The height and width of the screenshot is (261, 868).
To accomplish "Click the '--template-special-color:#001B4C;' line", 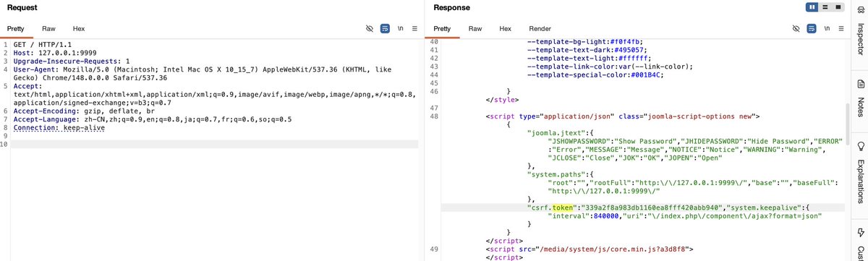I will 596,75.
